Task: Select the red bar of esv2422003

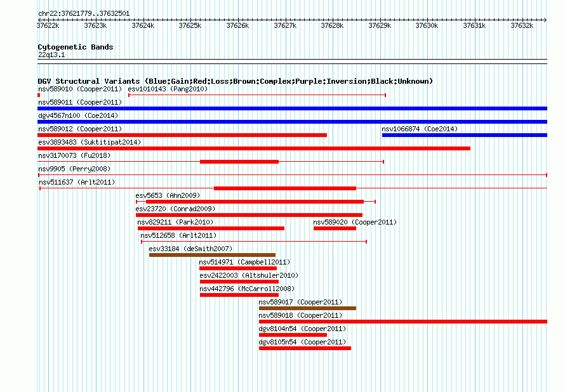Action: 239,282
